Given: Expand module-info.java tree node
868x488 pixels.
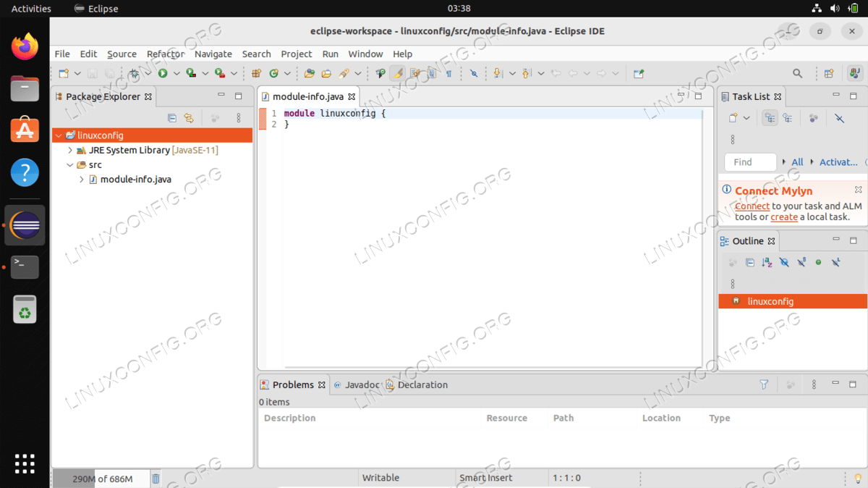Looking at the screenshot, I should 82,180.
